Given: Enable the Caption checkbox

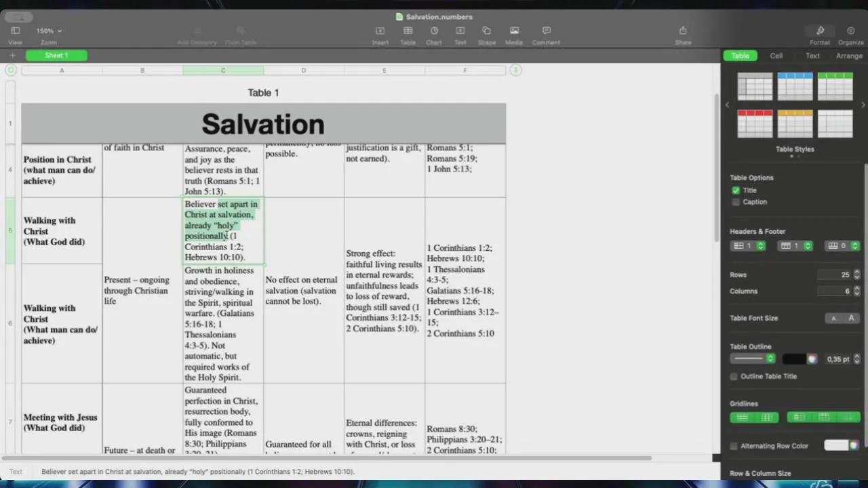Looking at the screenshot, I should (736, 202).
